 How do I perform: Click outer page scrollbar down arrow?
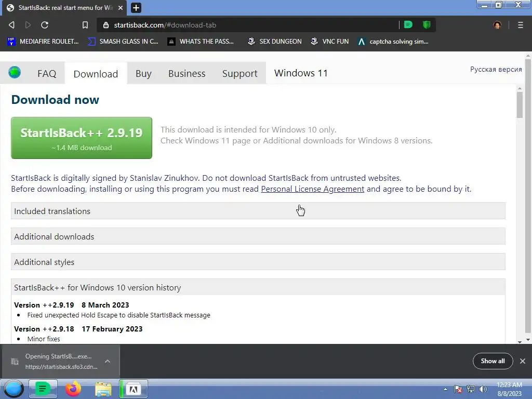pos(528,339)
